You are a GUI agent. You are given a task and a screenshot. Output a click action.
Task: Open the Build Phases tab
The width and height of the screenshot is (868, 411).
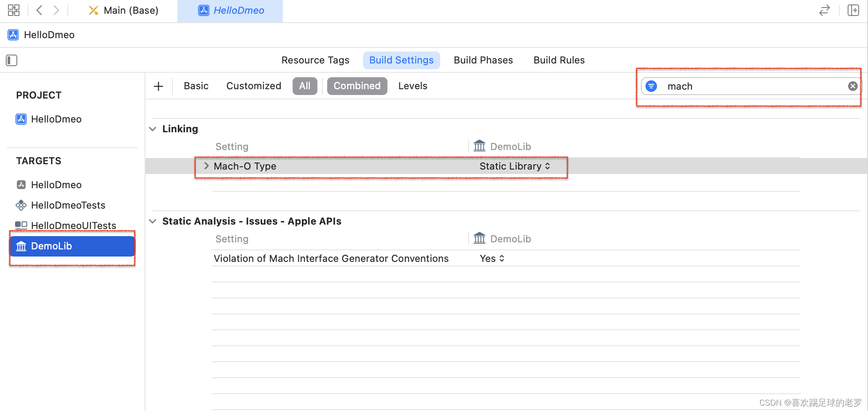pyautogui.click(x=483, y=60)
